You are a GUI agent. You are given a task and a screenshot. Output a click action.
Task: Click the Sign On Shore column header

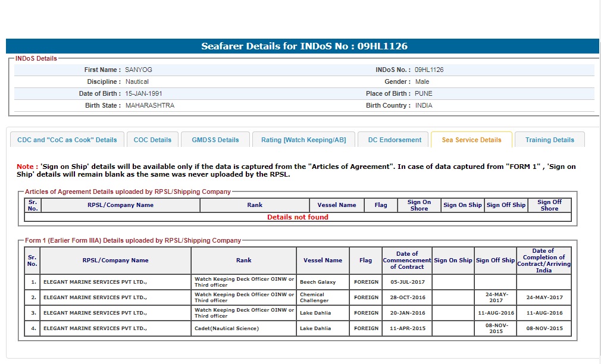pos(419,205)
